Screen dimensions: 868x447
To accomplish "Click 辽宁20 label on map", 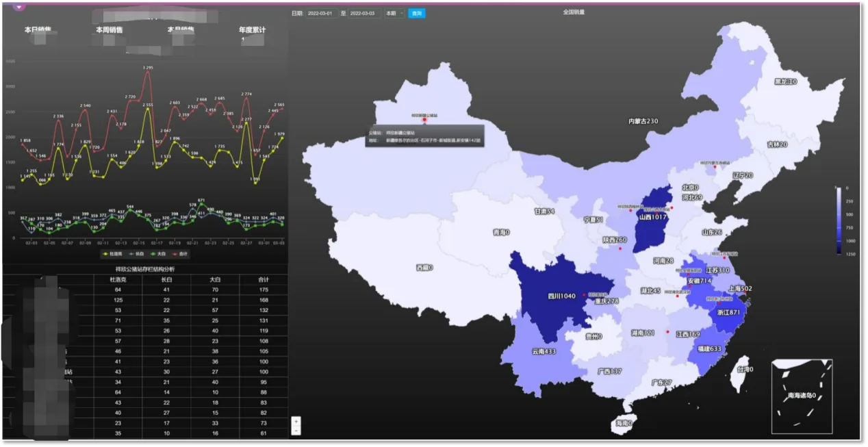I will [x=743, y=175].
